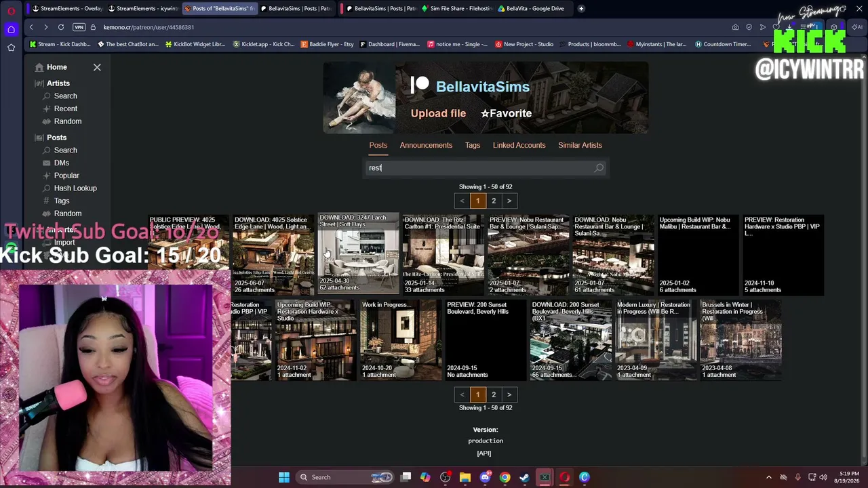Open Random under the Posts section

point(68,213)
